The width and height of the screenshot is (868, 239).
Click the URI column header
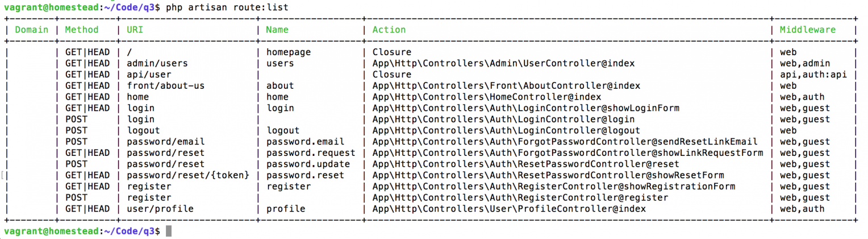click(x=135, y=30)
